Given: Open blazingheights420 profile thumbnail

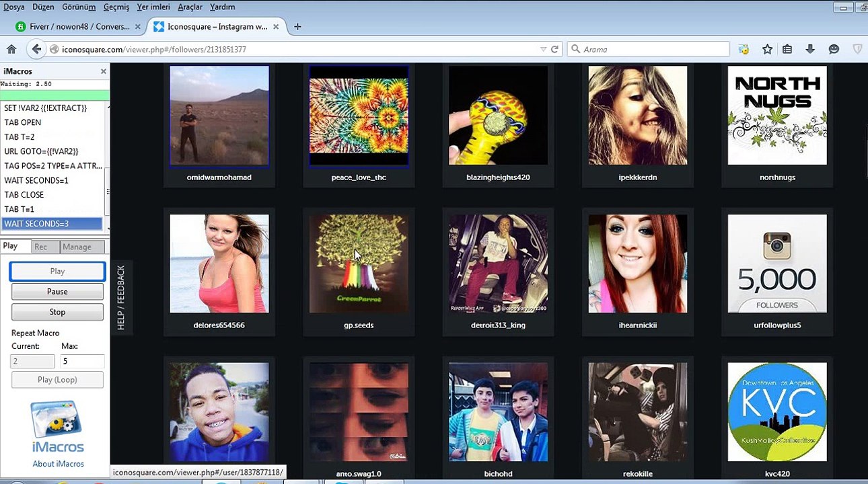Looking at the screenshot, I should [498, 116].
